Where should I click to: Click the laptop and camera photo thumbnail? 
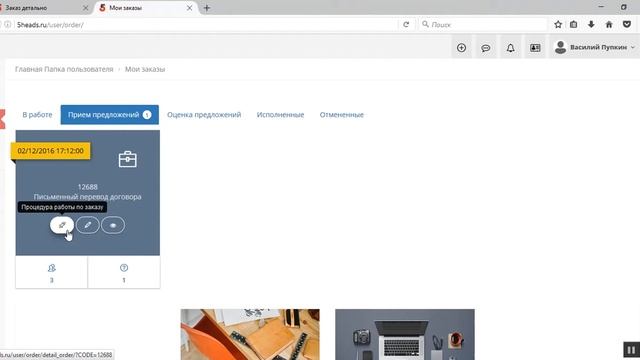(x=405, y=334)
